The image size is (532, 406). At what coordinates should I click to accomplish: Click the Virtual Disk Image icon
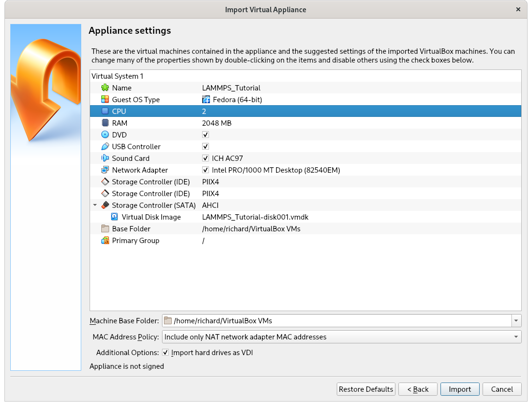(x=115, y=217)
